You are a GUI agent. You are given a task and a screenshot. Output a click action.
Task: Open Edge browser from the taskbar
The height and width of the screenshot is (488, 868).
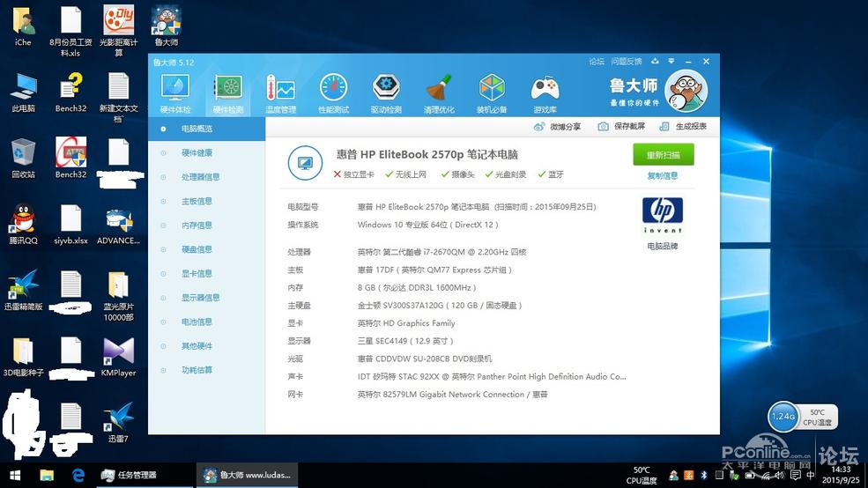78,476
